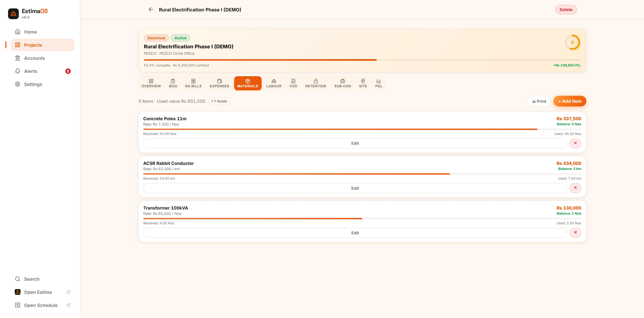Delete the ACSR Rabbit Conductor item
644x318 pixels.
(575, 188)
